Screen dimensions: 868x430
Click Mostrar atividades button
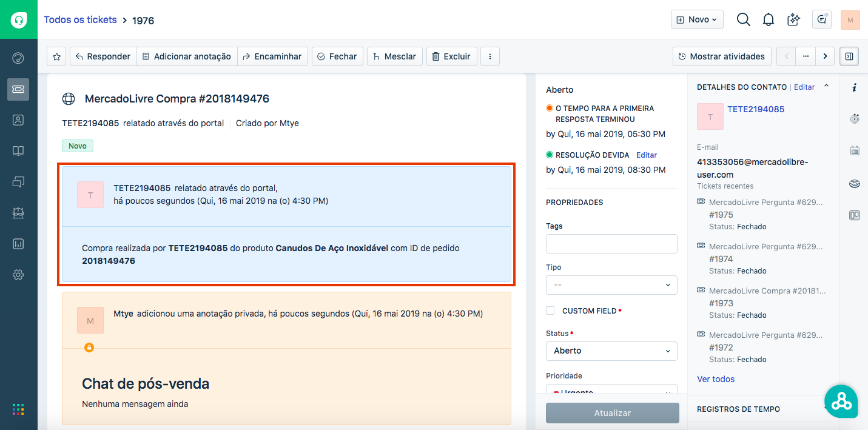(x=722, y=56)
